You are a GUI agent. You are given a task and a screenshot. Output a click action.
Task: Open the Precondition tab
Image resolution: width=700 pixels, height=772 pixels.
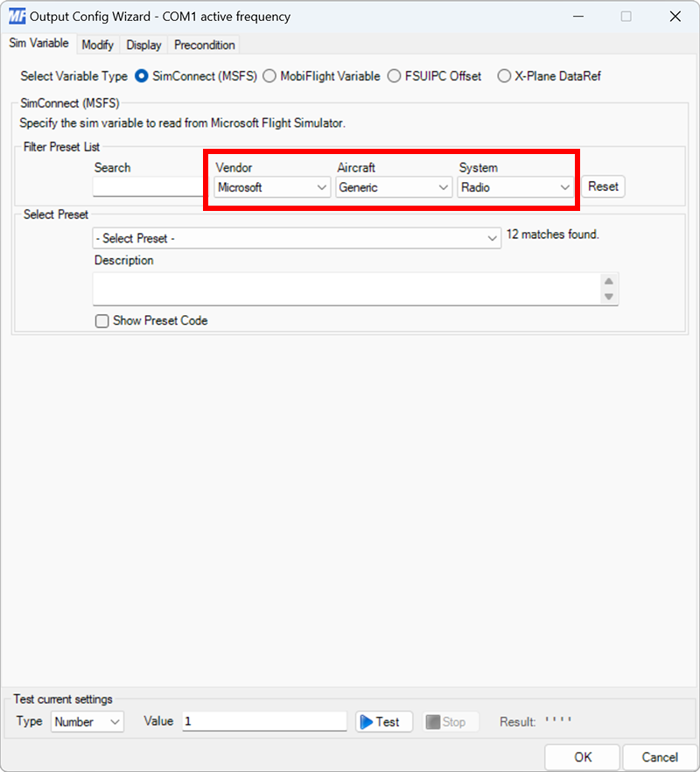pyautogui.click(x=203, y=45)
